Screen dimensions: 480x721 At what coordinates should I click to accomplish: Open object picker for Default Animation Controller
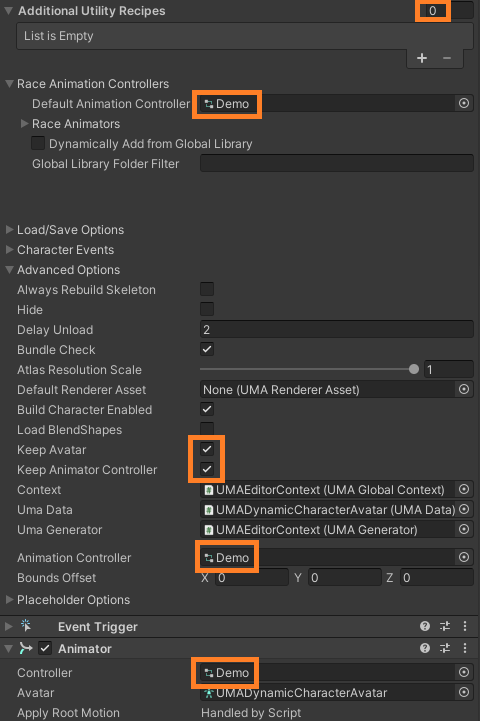pos(464,103)
